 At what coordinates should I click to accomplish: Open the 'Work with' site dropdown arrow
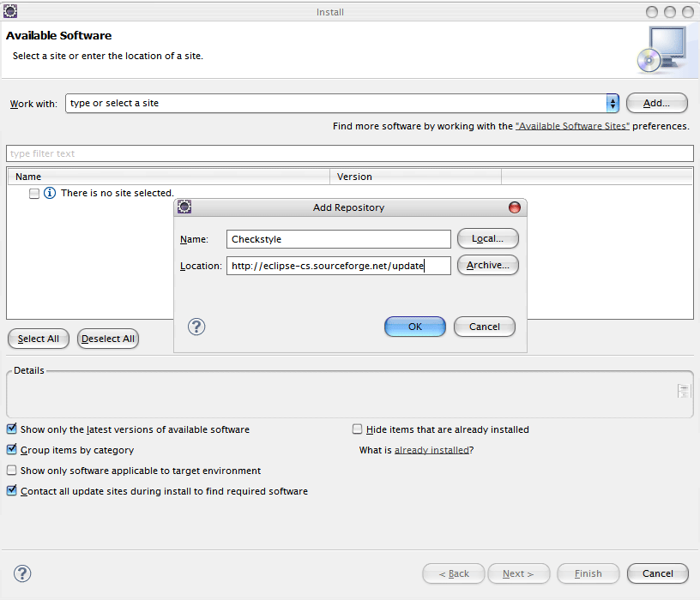(612, 103)
